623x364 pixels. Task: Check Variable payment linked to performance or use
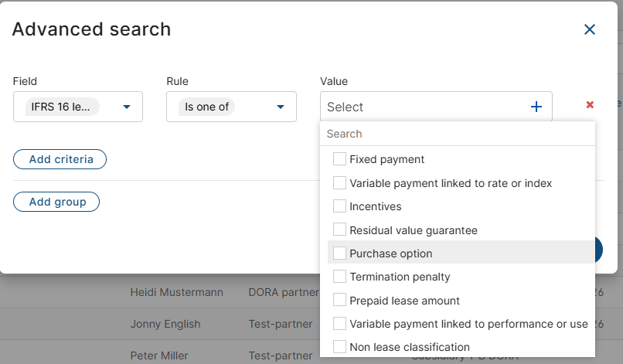[x=339, y=324]
